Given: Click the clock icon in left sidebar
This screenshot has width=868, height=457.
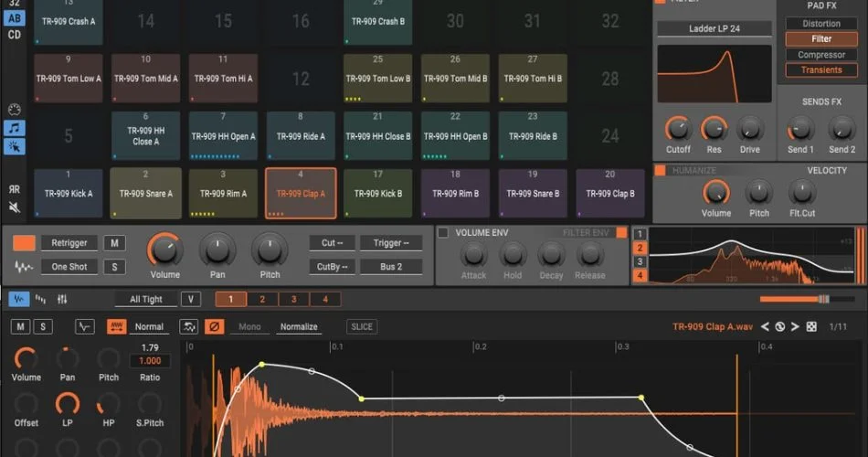Looking at the screenshot, I should (x=15, y=110).
